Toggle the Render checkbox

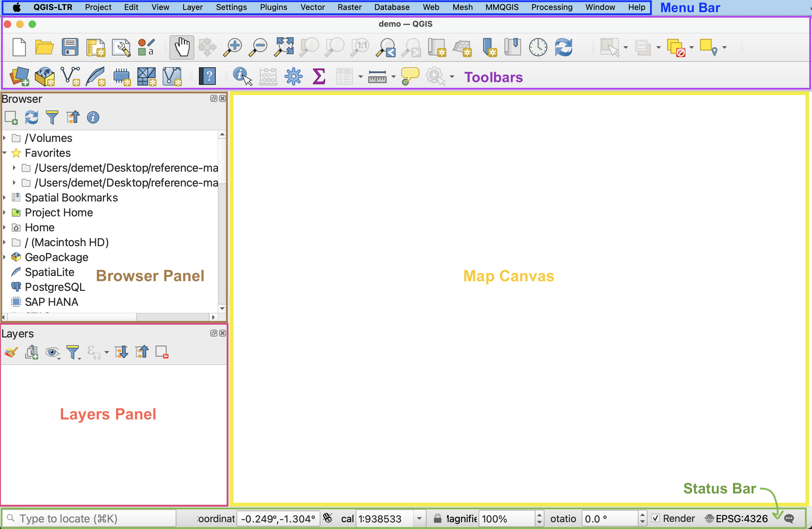point(655,518)
